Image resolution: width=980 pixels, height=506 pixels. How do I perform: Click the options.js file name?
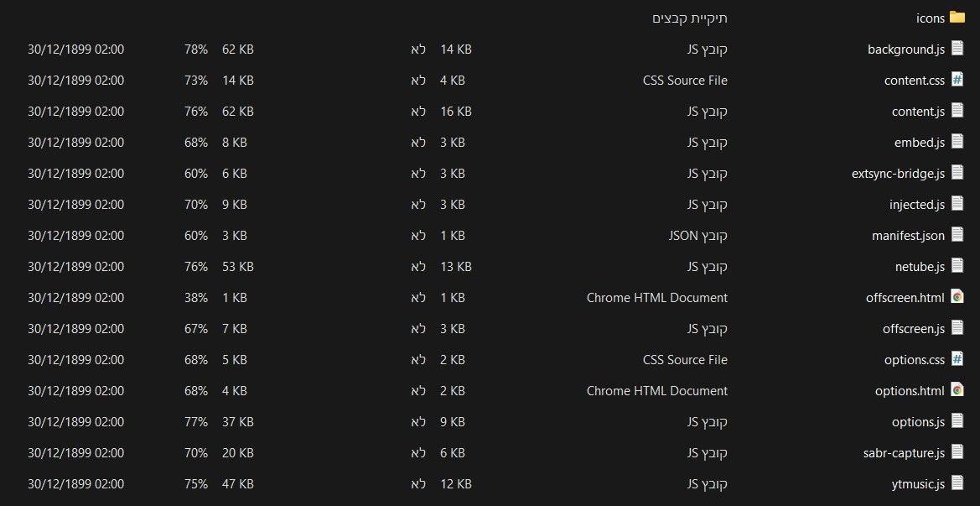(x=918, y=421)
